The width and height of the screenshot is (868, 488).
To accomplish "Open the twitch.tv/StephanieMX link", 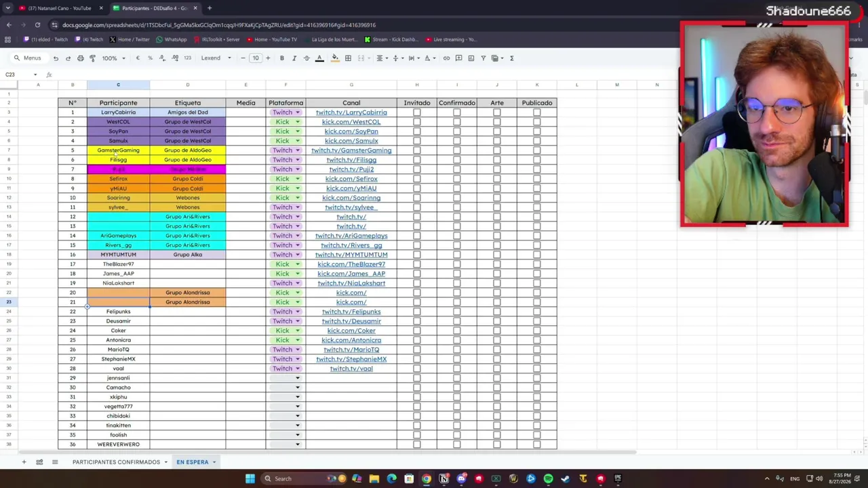I will [351, 359].
